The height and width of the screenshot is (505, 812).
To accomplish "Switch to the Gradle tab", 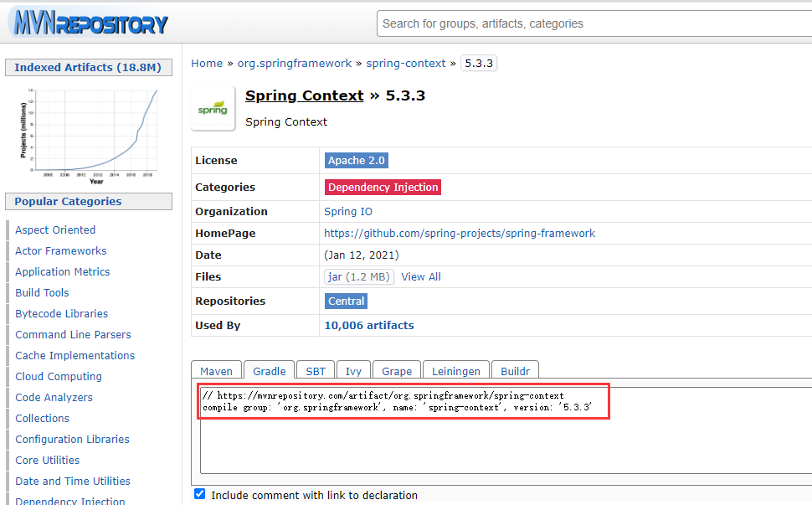I will [270, 371].
